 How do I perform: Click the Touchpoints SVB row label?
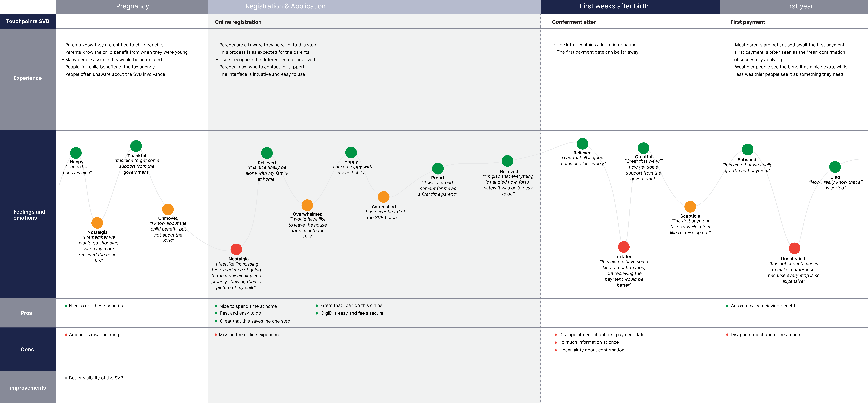(x=28, y=21)
